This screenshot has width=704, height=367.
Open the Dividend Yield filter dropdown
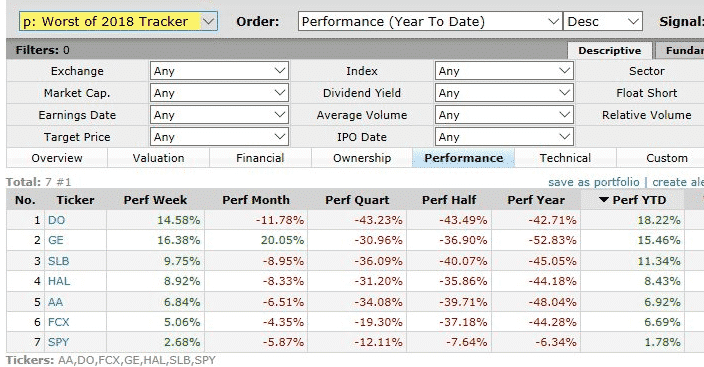click(x=504, y=93)
